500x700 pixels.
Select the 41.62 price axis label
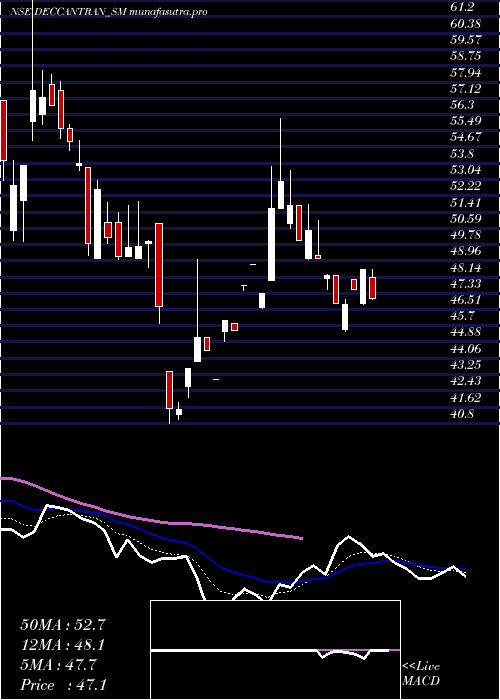click(466, 397)
